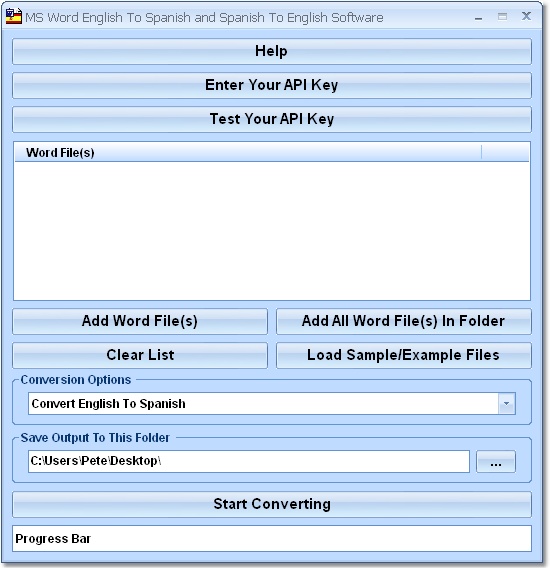Minimize the translator window

(x=478, y=17)
